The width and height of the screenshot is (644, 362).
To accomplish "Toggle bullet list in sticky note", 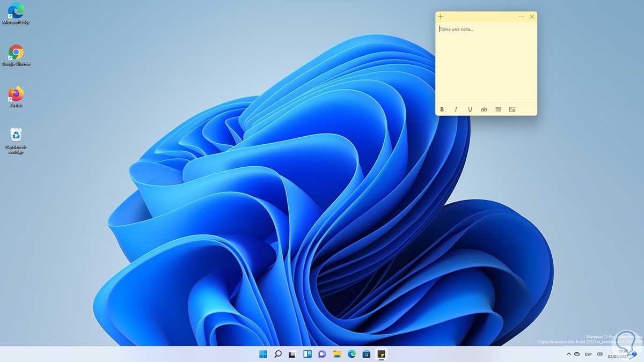I will [498, 109].
